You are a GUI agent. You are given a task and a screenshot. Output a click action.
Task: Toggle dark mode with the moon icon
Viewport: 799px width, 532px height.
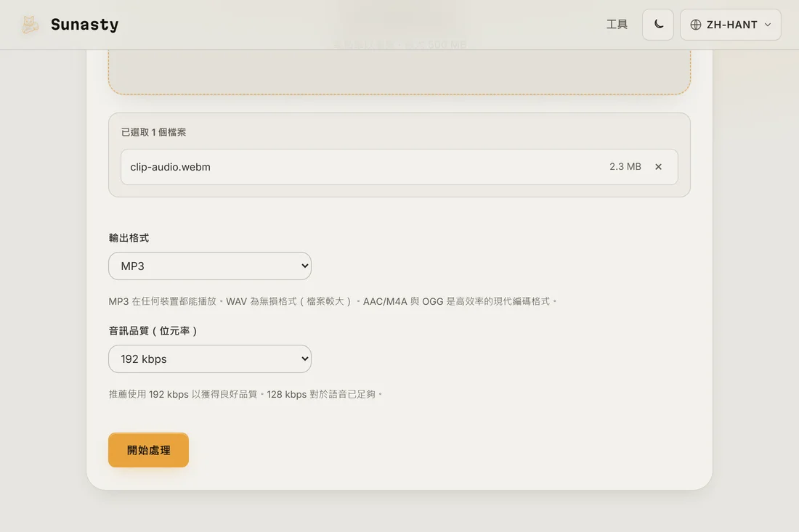click(658, 25)
